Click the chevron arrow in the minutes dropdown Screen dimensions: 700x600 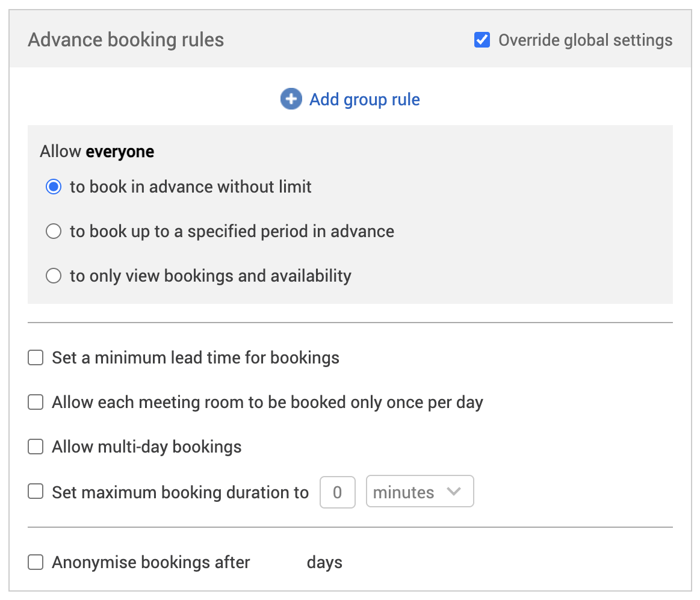pos(454,492)
